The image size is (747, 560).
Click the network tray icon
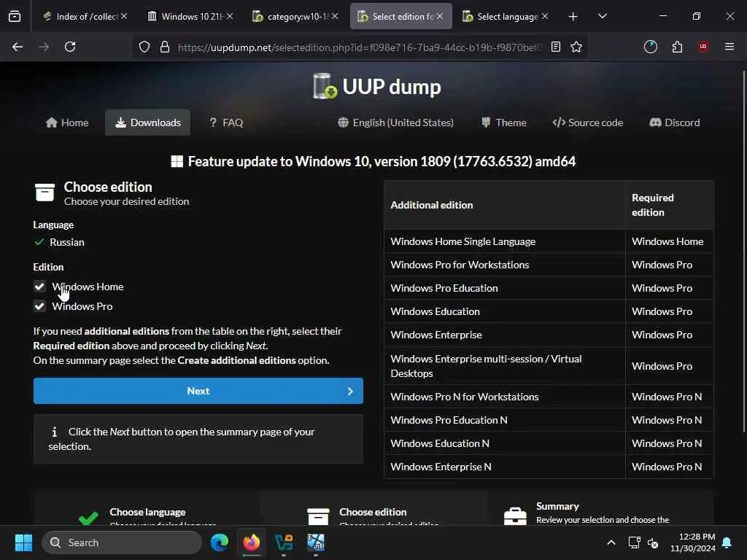(x=634, y=542)
